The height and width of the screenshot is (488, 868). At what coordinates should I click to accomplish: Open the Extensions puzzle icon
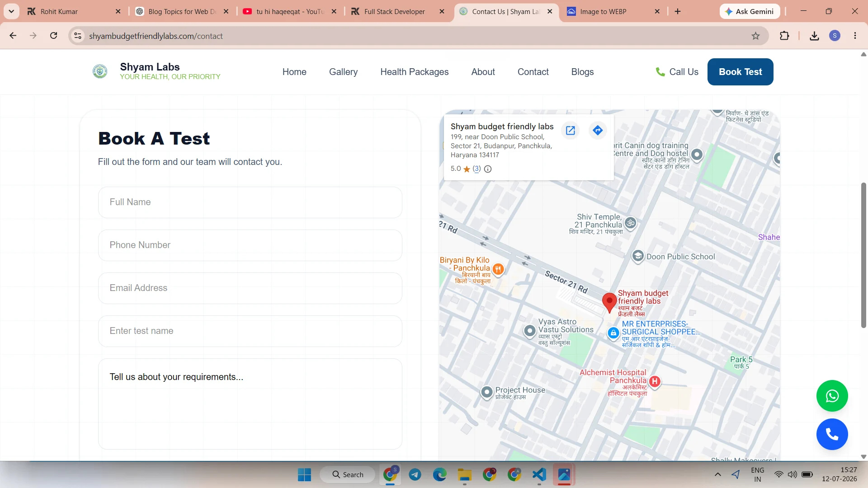tap(784, 36)
